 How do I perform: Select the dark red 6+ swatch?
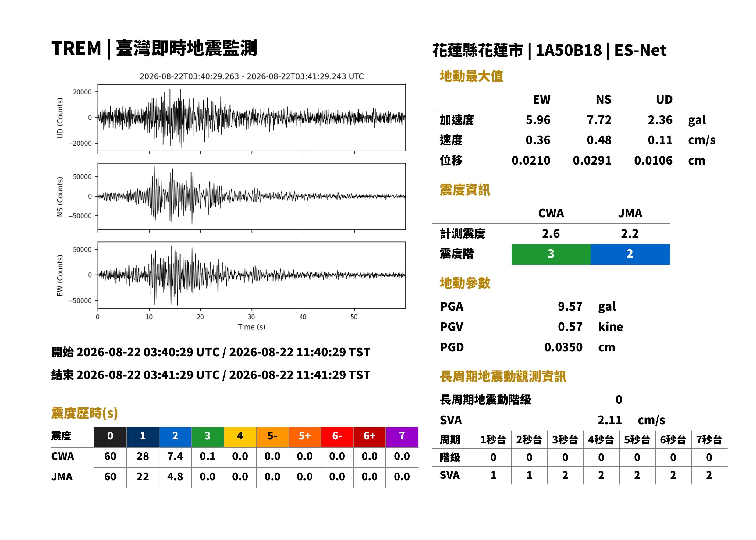point(370,437)
